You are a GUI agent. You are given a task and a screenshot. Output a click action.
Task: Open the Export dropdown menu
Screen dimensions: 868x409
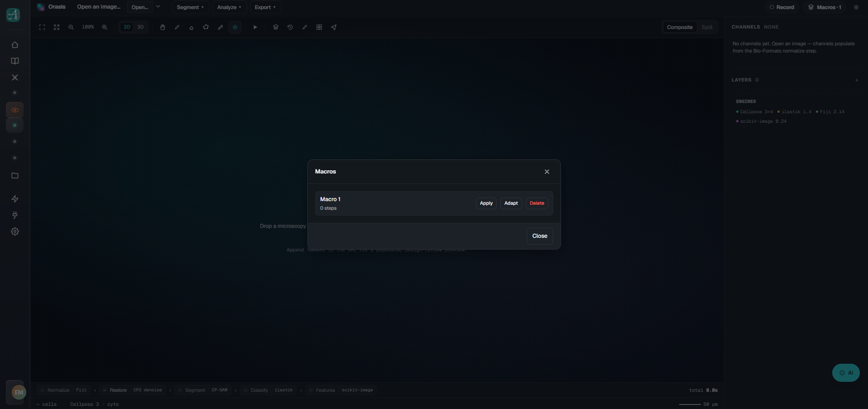point(265,7)
